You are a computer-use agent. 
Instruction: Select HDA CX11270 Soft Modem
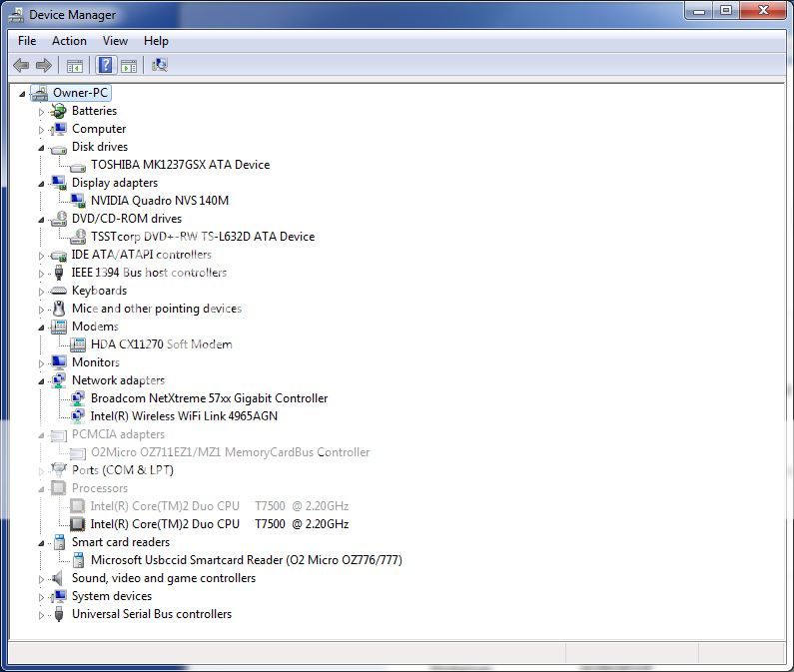tap(161, 344)
